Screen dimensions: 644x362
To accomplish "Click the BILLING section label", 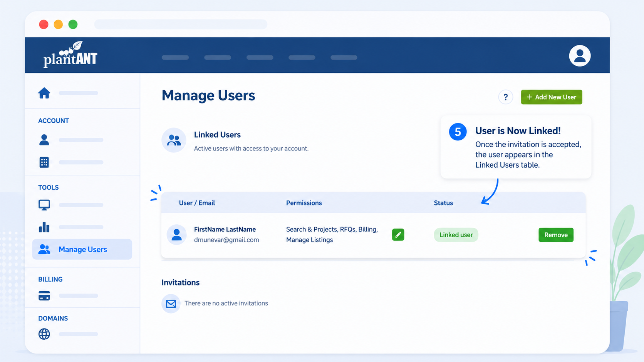I will click(50, 279).
